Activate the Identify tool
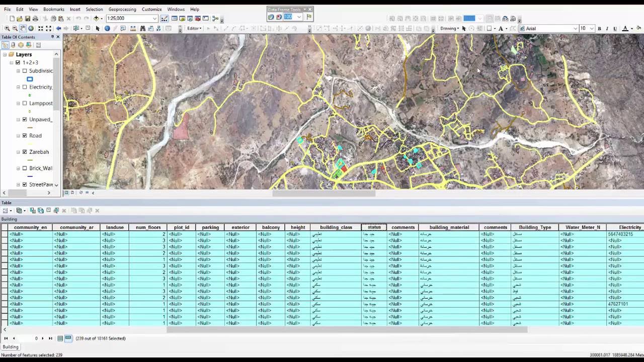This screenshot has width=644, height=362. [107, 29]
